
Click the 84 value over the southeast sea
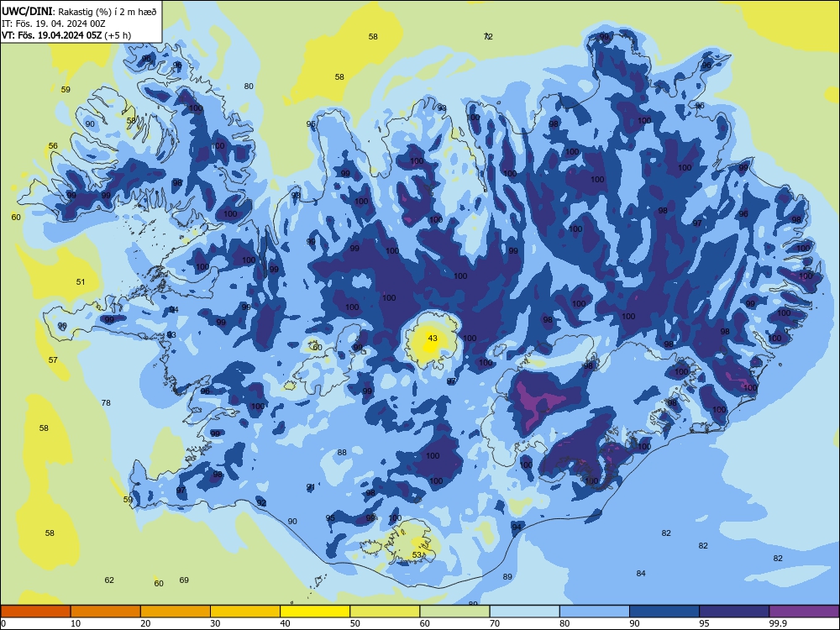click(641, 573)
